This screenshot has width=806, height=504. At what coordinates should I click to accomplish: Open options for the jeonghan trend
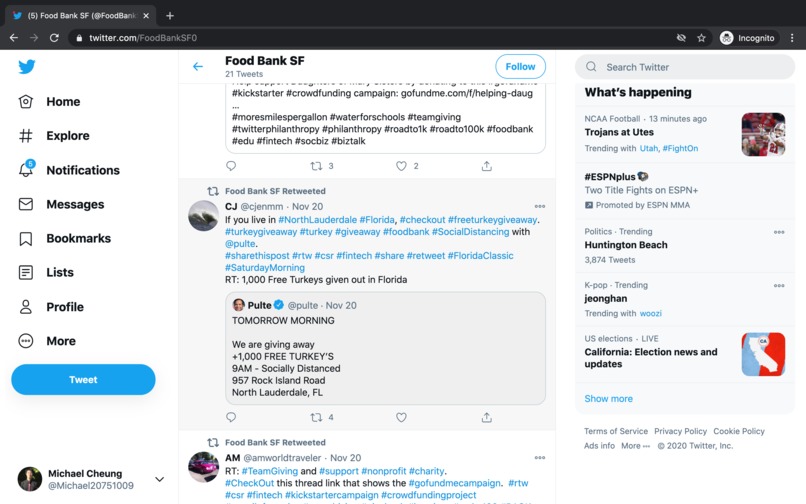coord(779,285)
